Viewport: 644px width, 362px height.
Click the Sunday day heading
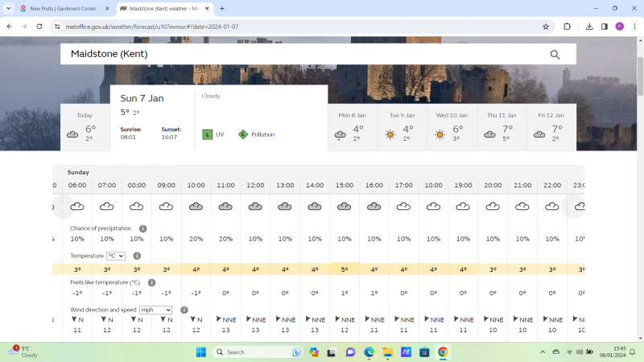[78, 172]
